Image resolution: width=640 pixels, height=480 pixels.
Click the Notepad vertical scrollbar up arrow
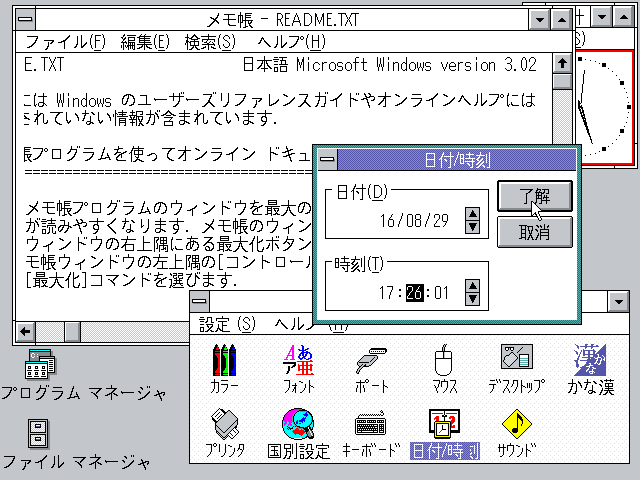tap(562, 63)
